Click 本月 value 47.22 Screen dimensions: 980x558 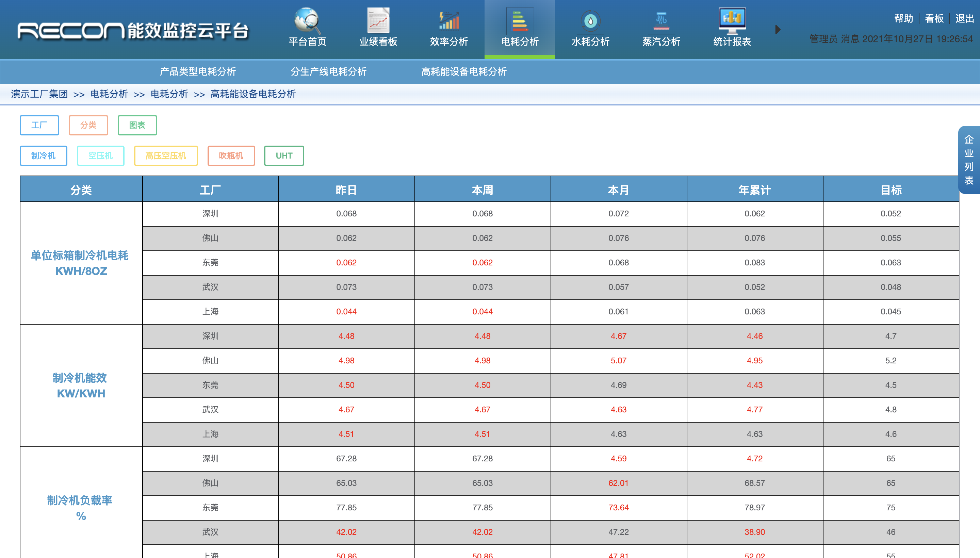pos(619,532)
